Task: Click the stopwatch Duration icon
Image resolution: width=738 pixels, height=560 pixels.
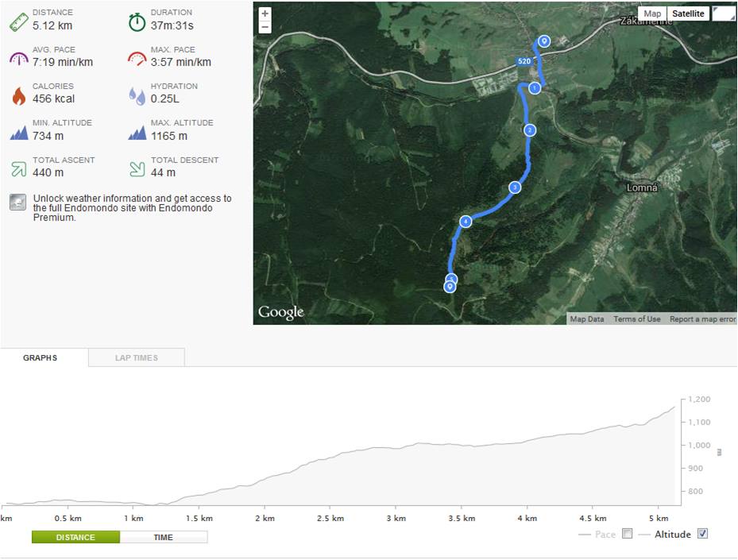Action: point(137,22)
